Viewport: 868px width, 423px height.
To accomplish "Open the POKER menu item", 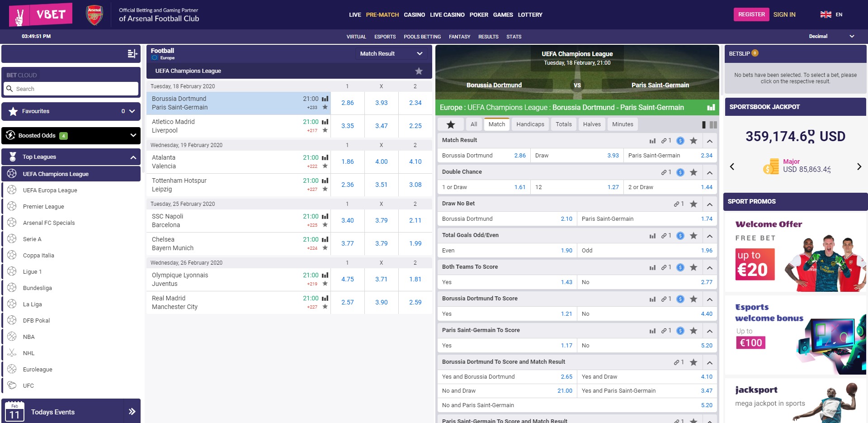I will (479, 15).
